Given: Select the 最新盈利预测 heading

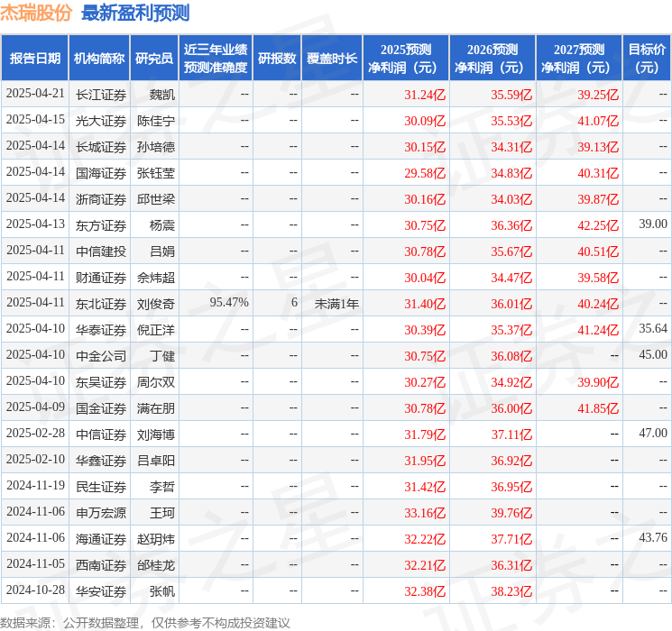Looking at the screenshot, I should tap(135, 13).
